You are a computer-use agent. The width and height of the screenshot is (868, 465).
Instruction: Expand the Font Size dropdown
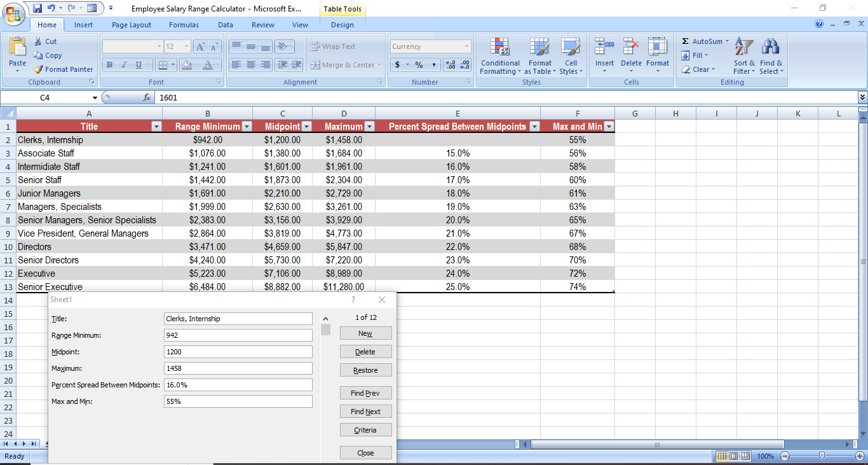point(186,46)
